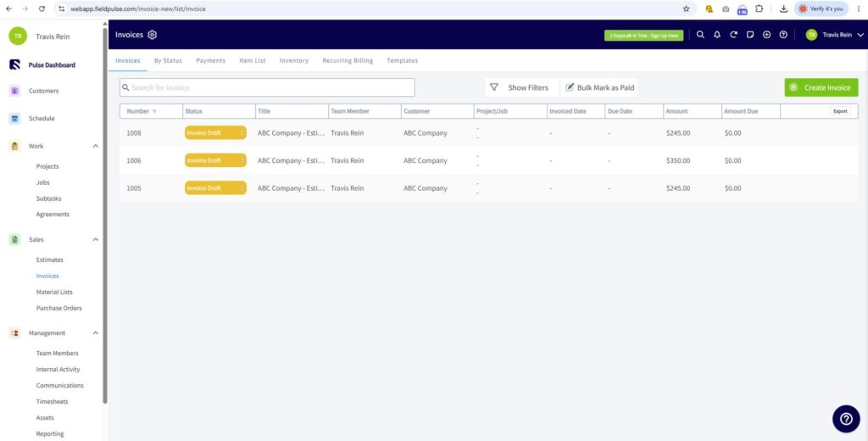
Task: Collapse the Management section chevron
Action: (95, 333)
